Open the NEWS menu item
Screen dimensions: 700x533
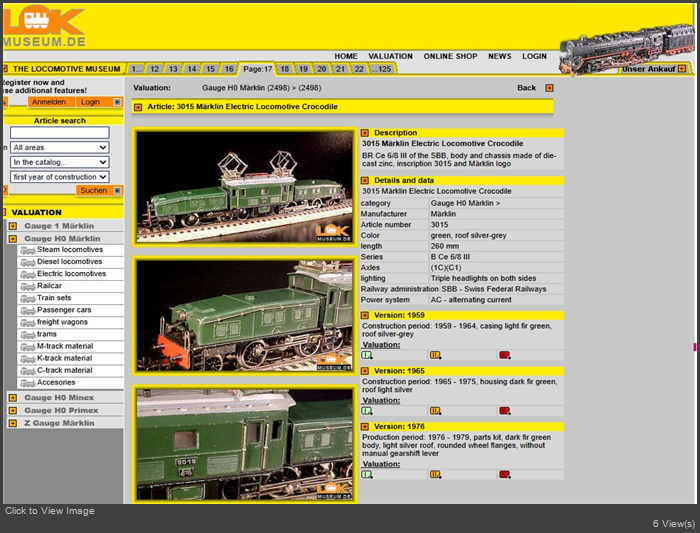tap(500, 56)
